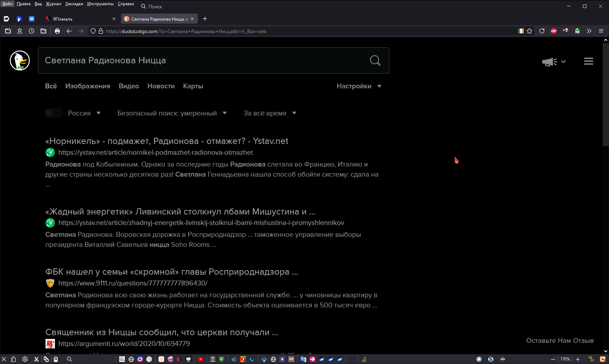Open the Справка menu
The image size is (609, 364).
tap(126, 4)
